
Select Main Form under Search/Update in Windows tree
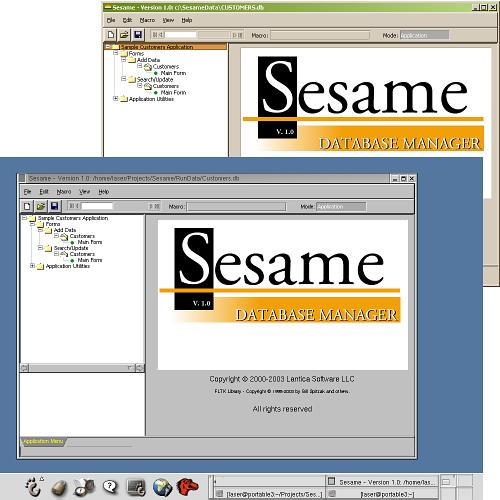pos(173,92)
